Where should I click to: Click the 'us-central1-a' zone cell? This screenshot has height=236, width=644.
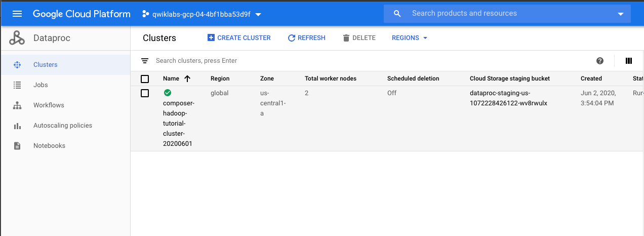(273, 103)
